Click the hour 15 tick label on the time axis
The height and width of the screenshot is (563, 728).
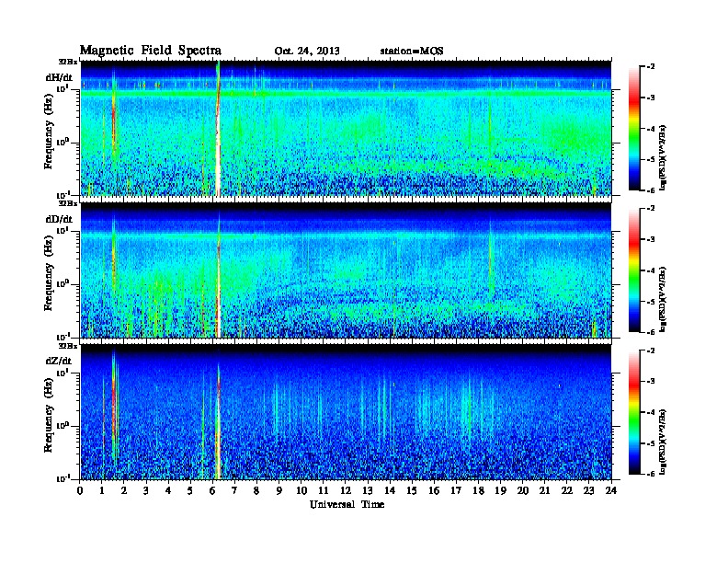(x=413, y=491)
